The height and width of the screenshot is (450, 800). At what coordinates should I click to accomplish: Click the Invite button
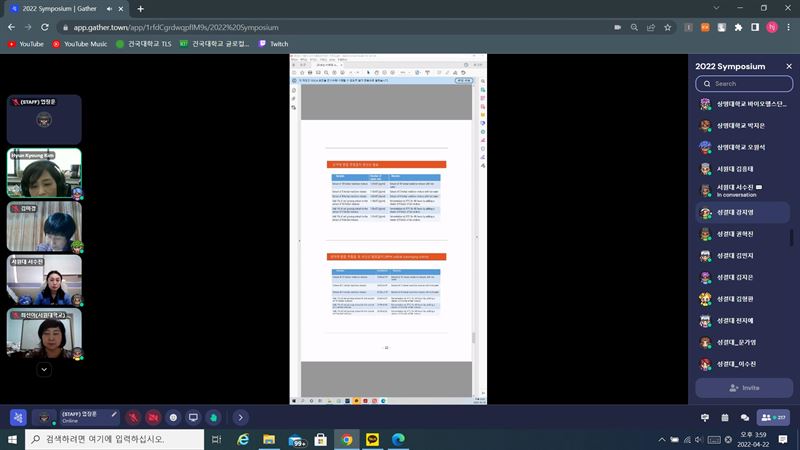click(x=743, y=388)
